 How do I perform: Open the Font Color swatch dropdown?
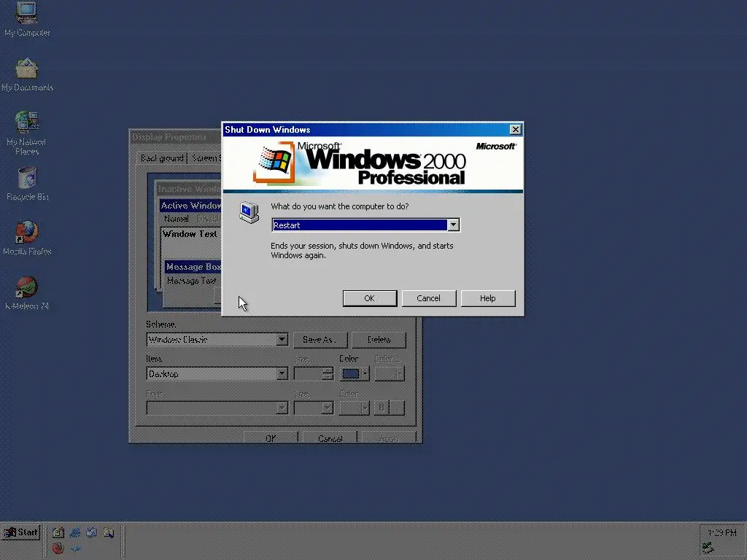(355, 408)
